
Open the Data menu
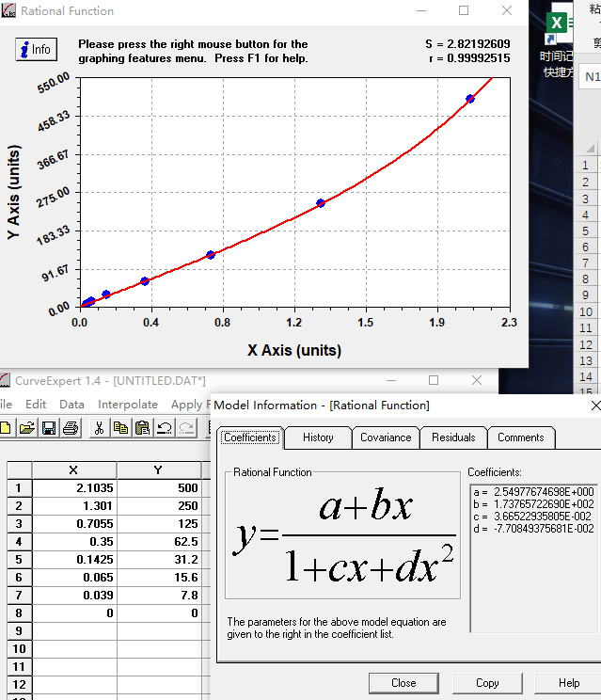pos(71,405)
